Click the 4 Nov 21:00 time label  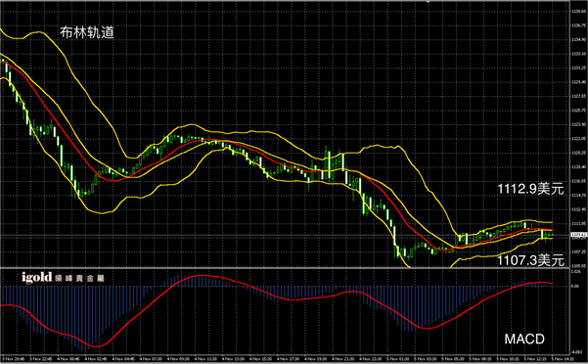pyautogui.click(x=343, y=359)
